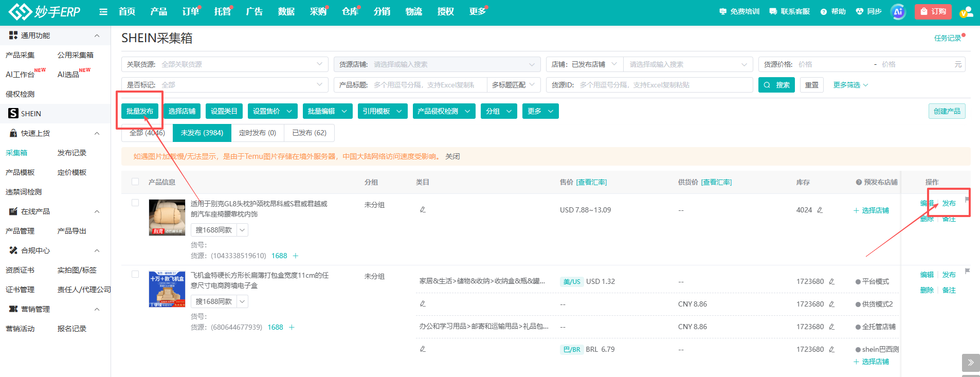Open 搜1688同款 dropdown arrow for 飞机盒 product
This screenshot has width=980, height=377.
(242, 301)
